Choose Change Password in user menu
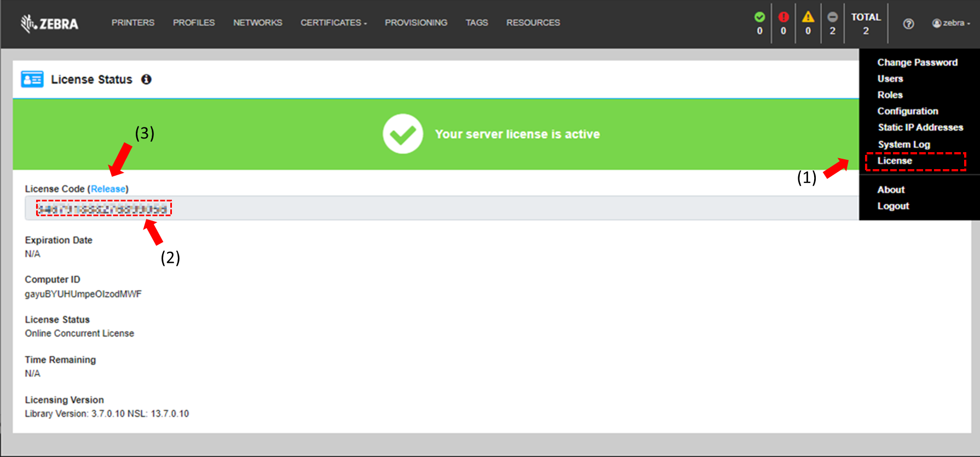The width and height of the screenshot is (980, 457). [917, 62]
